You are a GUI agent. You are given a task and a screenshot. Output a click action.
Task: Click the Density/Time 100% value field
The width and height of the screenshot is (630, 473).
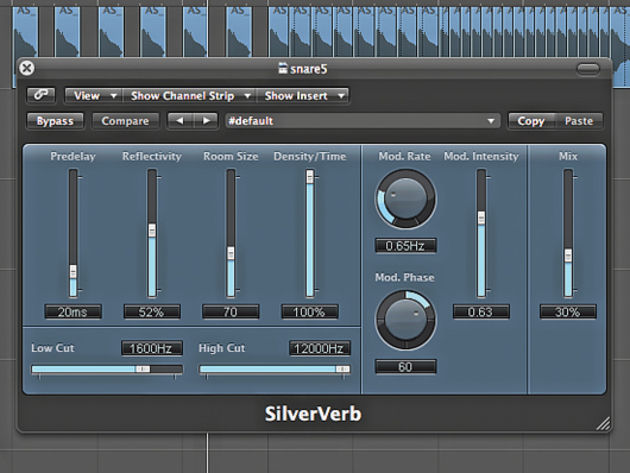click(x=310, y=312)
